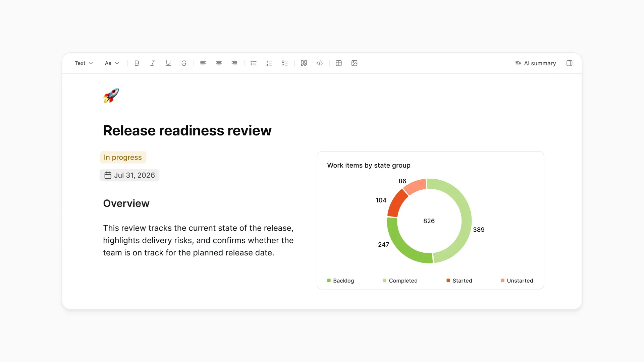Click the light green Completed donut segment
The width and height of the screenshot is (644, 362).
(x=466, y=218)
